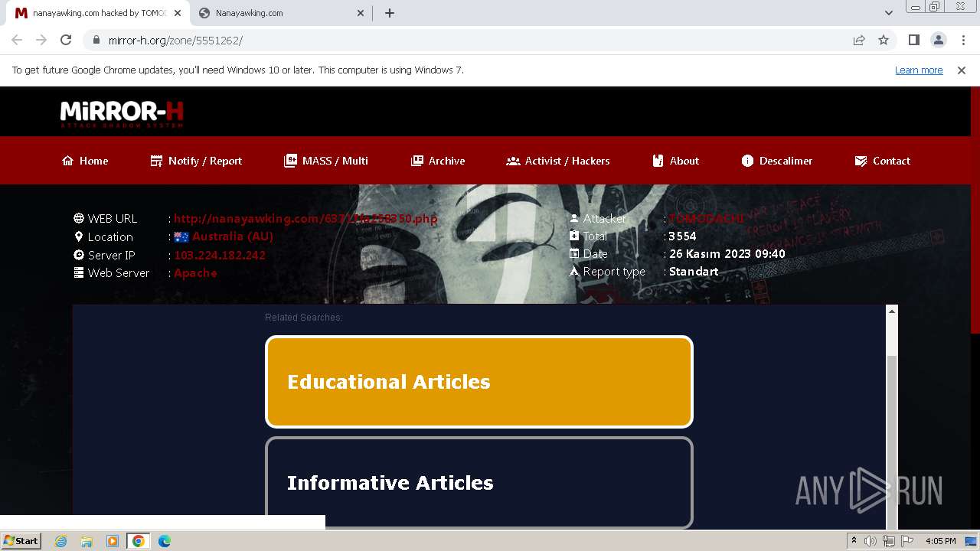Click the About icon
980x551 pixels.
coord(658,161)
